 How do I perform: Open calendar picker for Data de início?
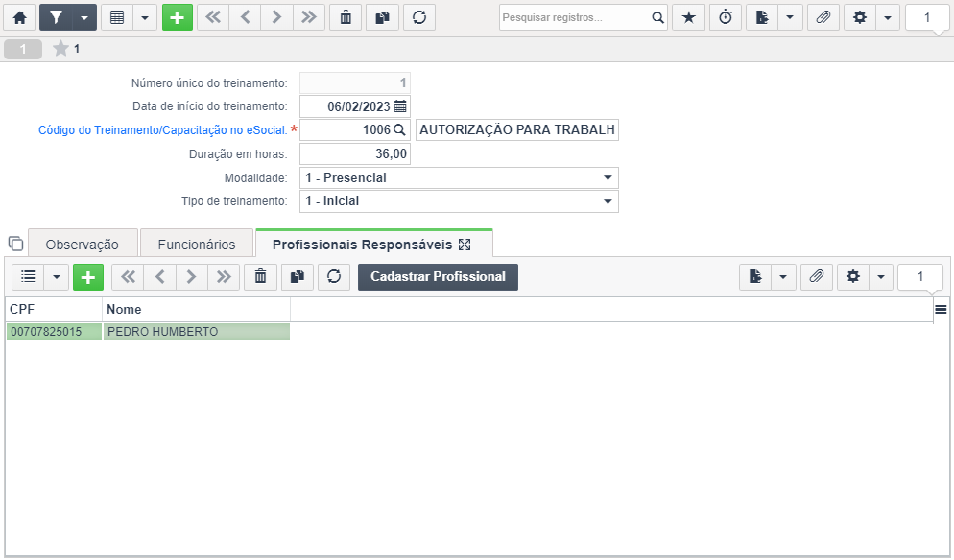pos(400,106)
